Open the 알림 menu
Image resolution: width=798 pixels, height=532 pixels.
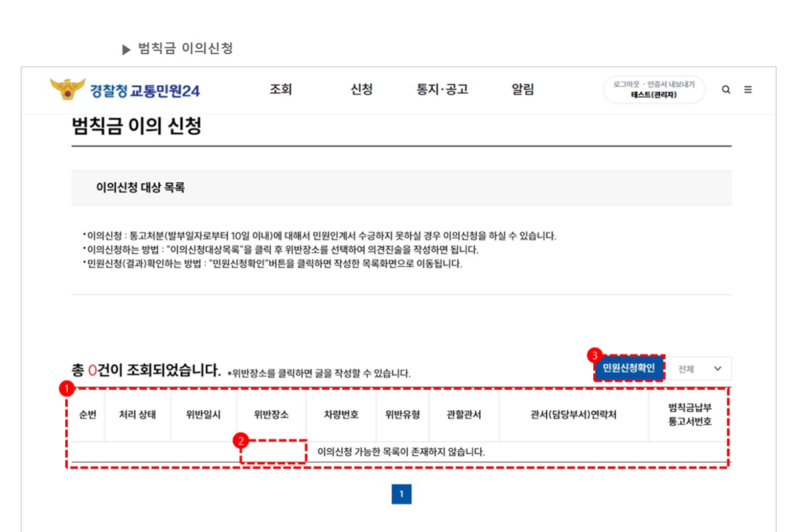pyautogui.click(x=523, y=90)
